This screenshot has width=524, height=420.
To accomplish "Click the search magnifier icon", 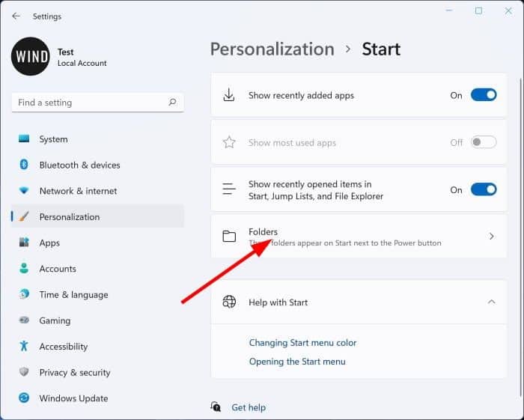I will [172, 102].
